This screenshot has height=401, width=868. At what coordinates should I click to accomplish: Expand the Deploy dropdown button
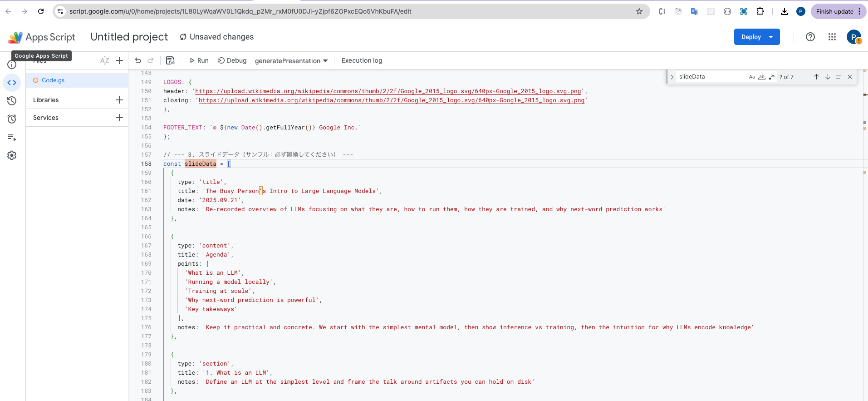771,37
